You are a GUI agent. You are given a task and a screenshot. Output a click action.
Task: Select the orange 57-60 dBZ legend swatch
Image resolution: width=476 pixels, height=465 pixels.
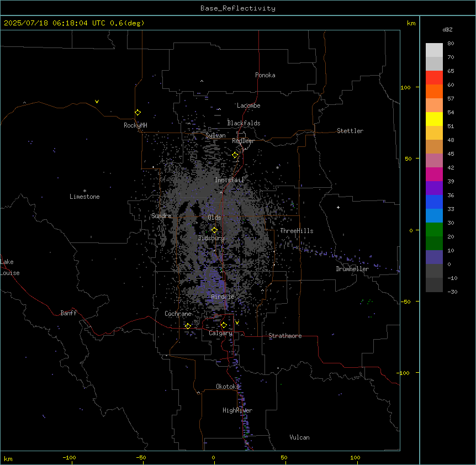tap(434, 91)
